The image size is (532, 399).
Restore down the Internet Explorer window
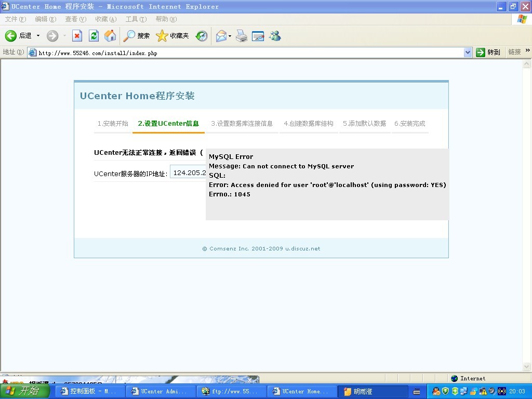tap(513, 6)
